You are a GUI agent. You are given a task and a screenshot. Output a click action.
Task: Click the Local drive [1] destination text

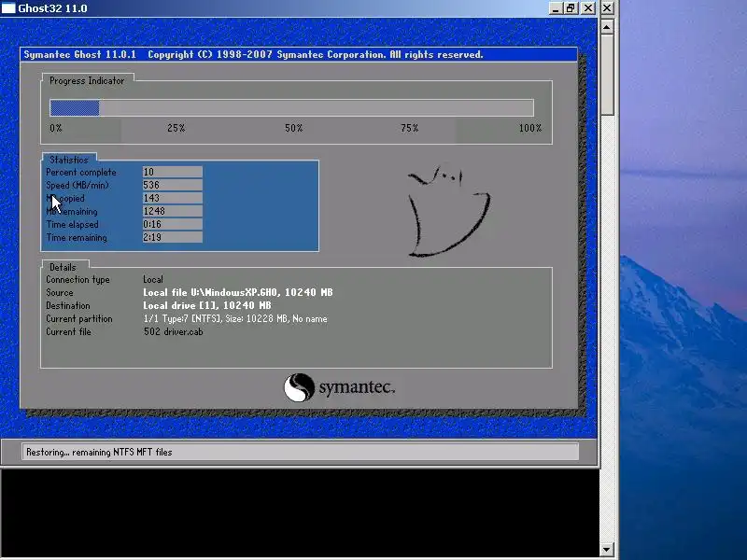coord(206,306)
